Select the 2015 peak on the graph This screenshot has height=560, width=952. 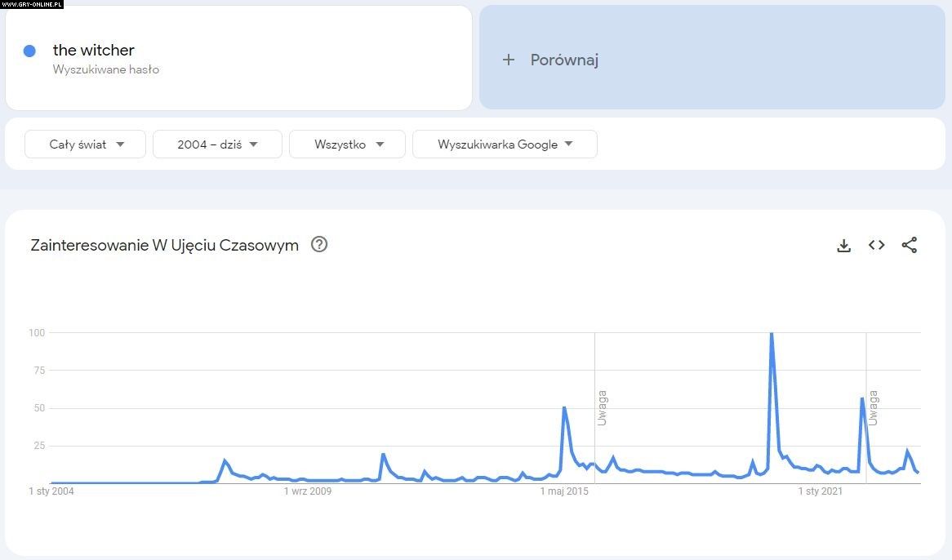(564, 407)
